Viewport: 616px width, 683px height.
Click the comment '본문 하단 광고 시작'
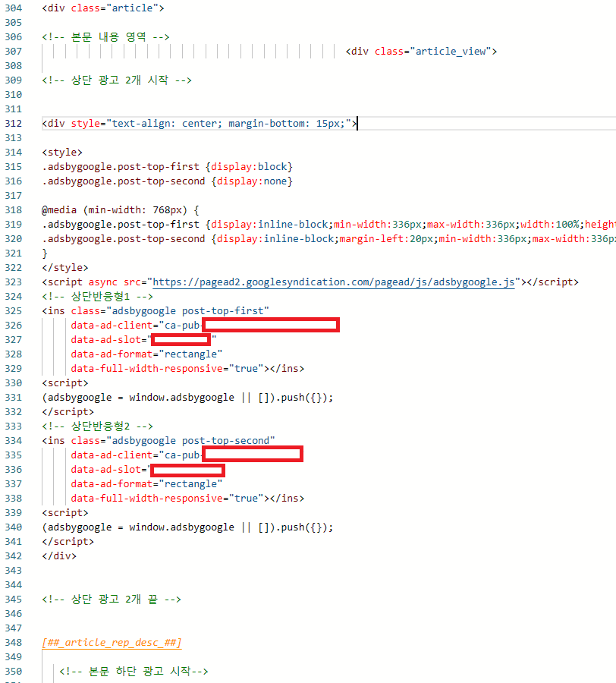click(134, 672)
